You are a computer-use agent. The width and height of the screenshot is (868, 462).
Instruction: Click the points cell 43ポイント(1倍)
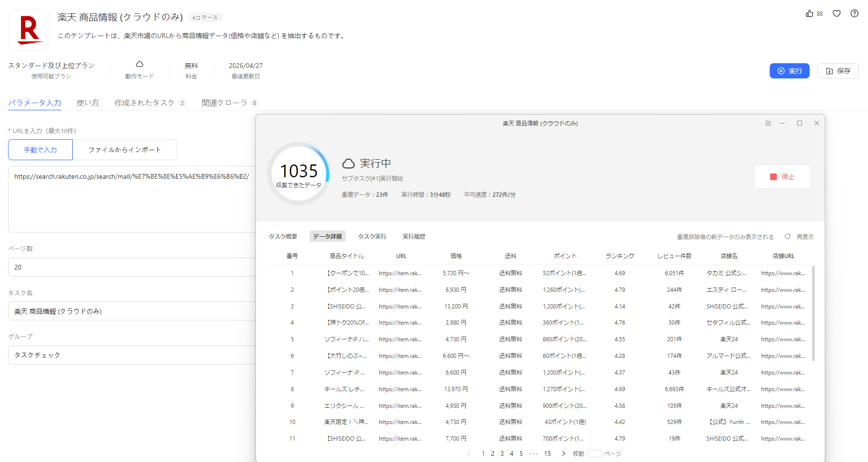(x=565, y=422)
